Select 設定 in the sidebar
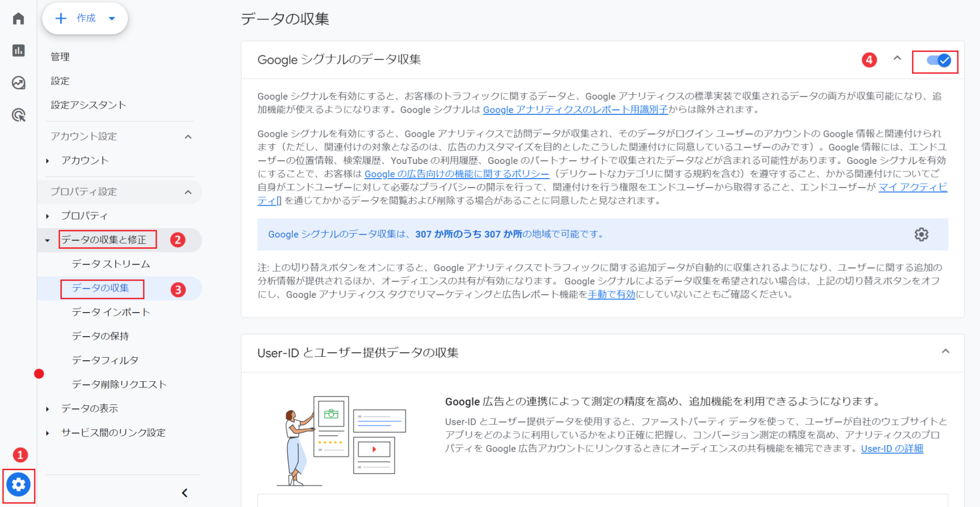This screenshot has height=507, width=980. tap(60, 81)
